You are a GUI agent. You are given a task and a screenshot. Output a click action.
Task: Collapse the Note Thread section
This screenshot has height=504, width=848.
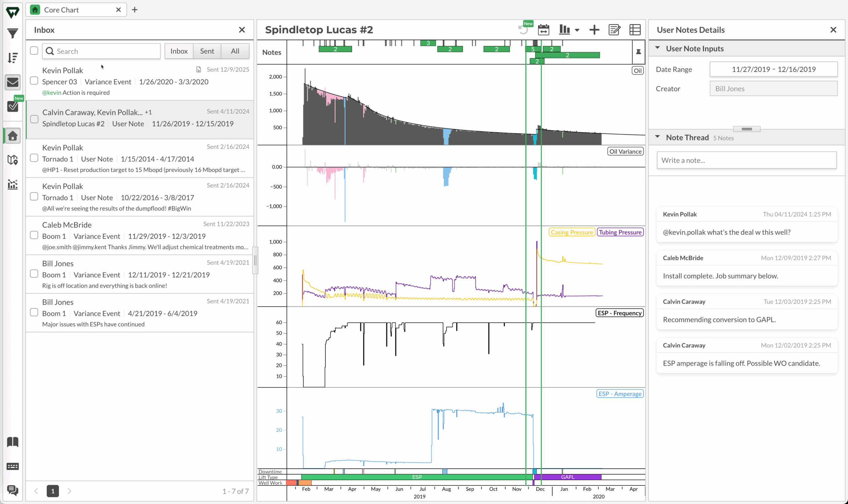click(x=658, y=137)
